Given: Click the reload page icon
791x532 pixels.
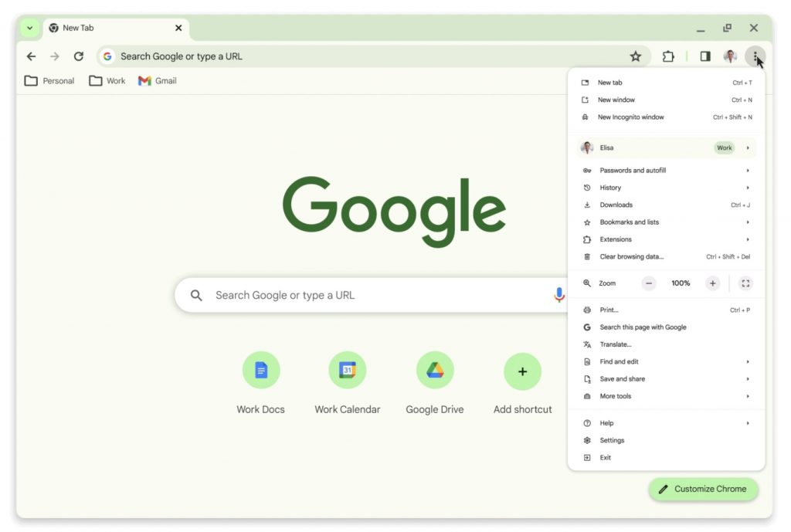Looking at the screenshot, I should pos(80,56).
